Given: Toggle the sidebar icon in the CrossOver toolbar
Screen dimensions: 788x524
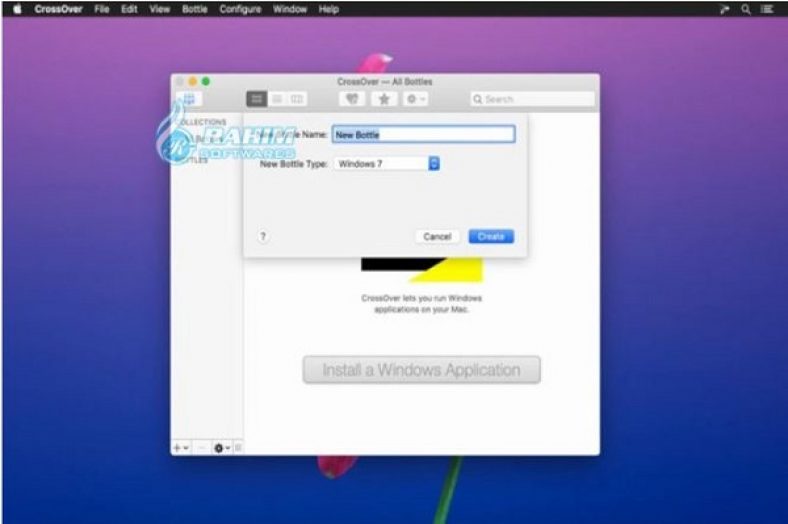Looking at the screenshot, I should pos(189,99).
